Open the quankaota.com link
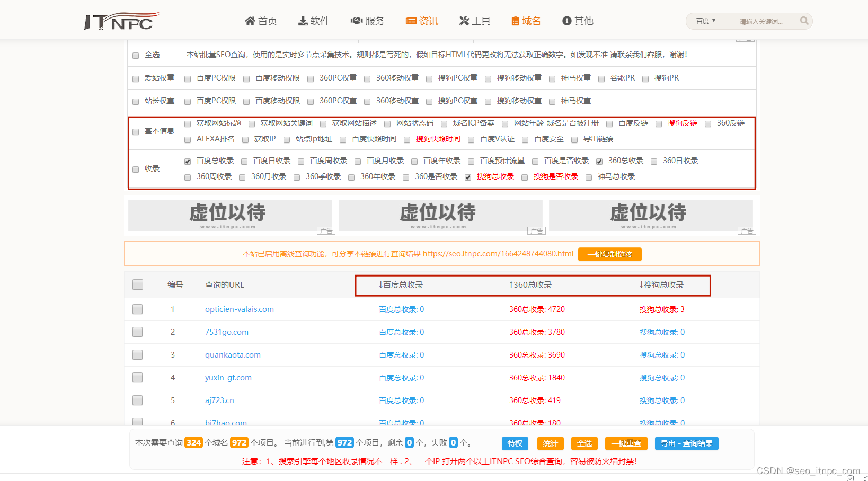The height and width of the screenshot is (481, 868). (x=233, y=355)
